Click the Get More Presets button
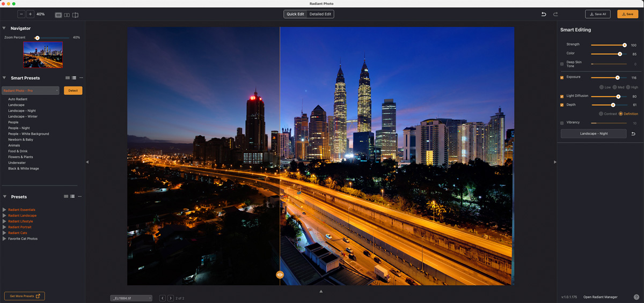The height and width of the screenshot is (303, 644). (25, 296)
